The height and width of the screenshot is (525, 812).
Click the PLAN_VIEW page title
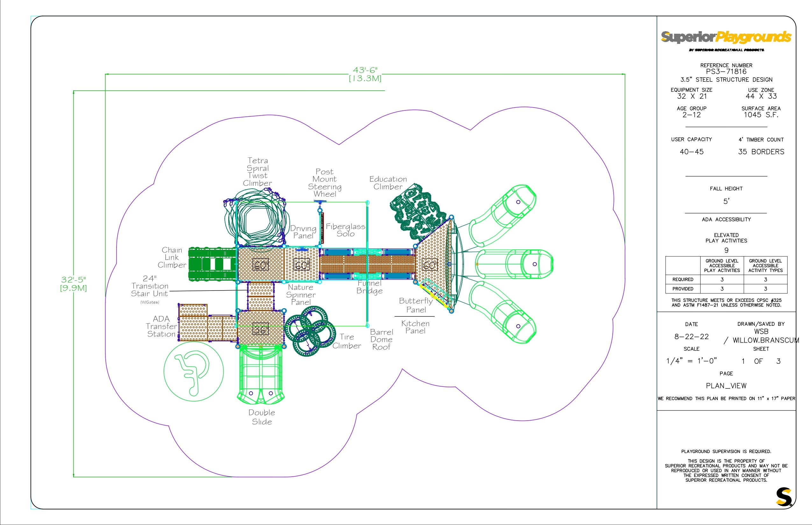click(x=726, y=386)
